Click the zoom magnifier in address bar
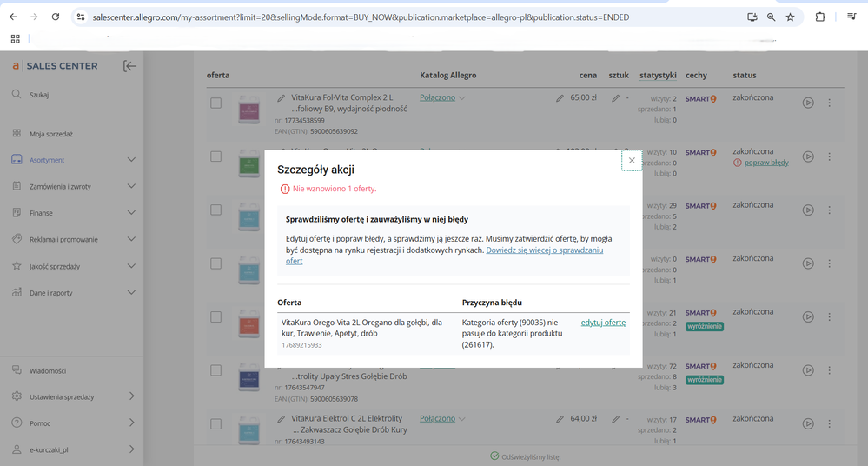The height and width of the screenshot is (466, 868). (771, 17)
